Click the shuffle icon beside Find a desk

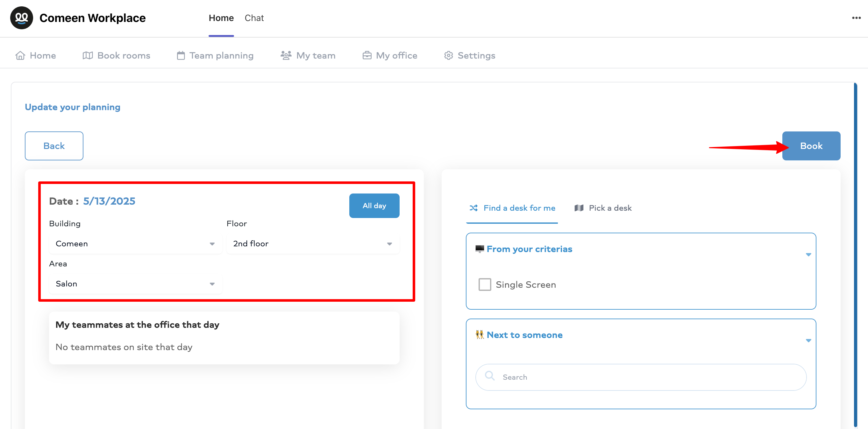point(473,208)
